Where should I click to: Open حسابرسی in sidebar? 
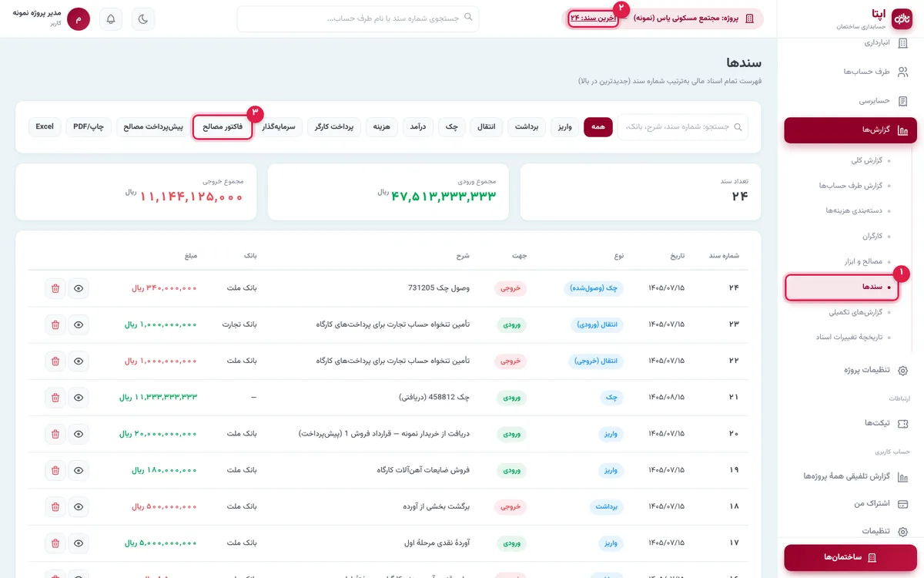click(850, 101)
